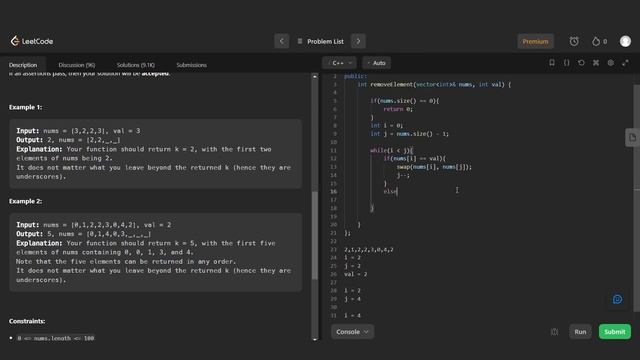Open the notes side panel icon
Image resolution: width=640 pixels, height=360 pixels.
coord(632,138)
